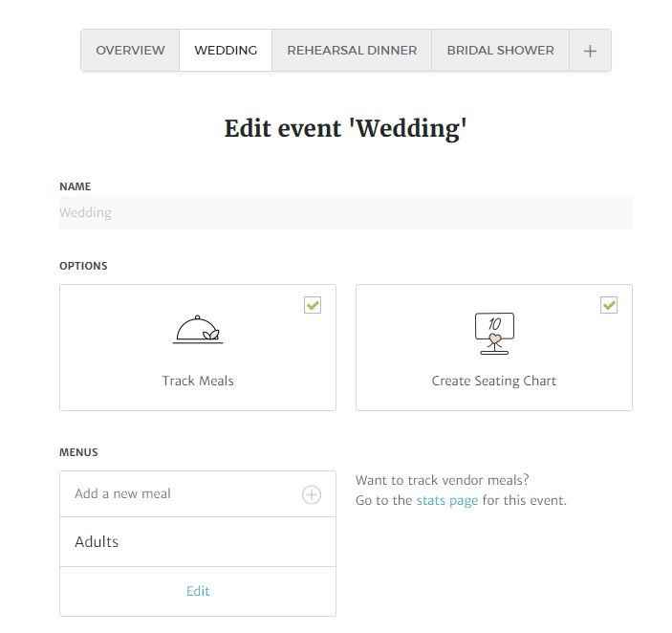Uncheck the Track Meals checkbox
Image resolution: width=672 pixels, height=633 pixels.
click(x=313, y=305)
